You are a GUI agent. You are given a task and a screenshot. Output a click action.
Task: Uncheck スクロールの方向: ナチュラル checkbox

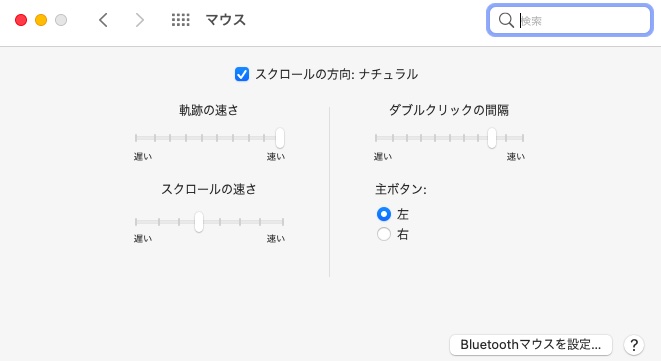click(242, 74)
